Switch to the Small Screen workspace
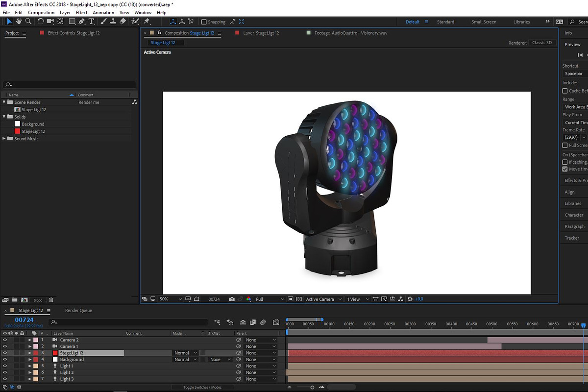The width and height of the screenshot is (588, 392). click(484, 22)
